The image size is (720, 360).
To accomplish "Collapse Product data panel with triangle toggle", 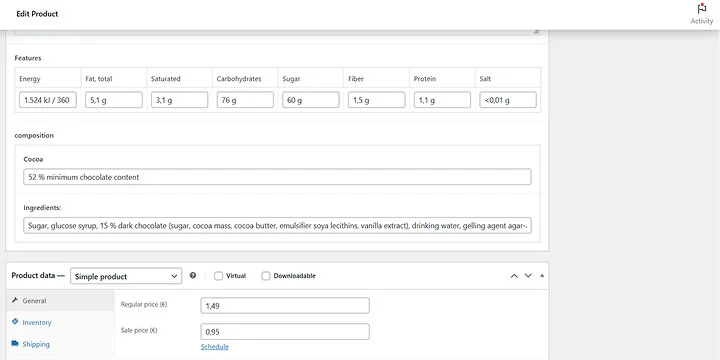I will (x=542, y=276).
